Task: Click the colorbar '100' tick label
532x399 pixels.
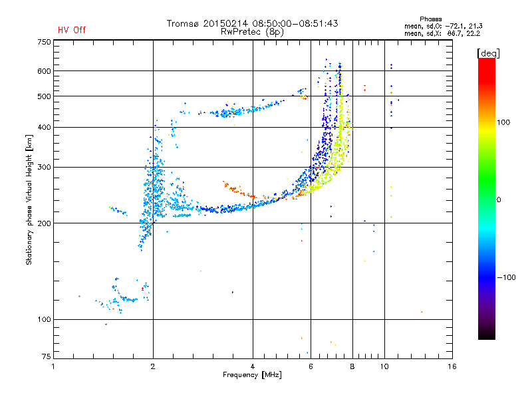Action: pos(503,122)
